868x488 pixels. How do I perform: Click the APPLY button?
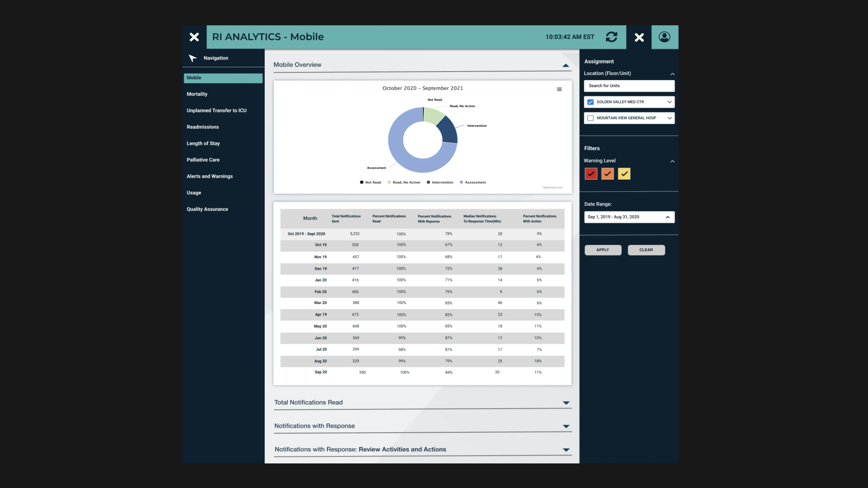(603, 250)
